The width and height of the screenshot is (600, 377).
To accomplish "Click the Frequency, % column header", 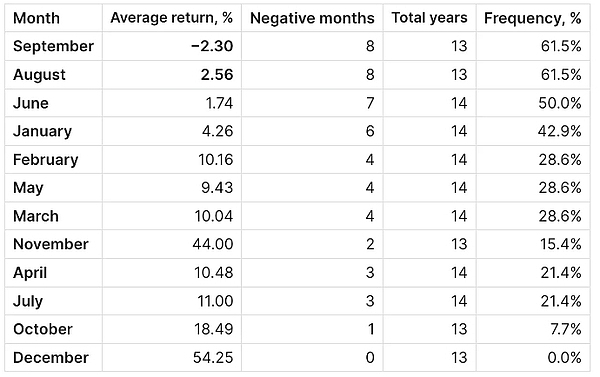I will tap(533, 18).
